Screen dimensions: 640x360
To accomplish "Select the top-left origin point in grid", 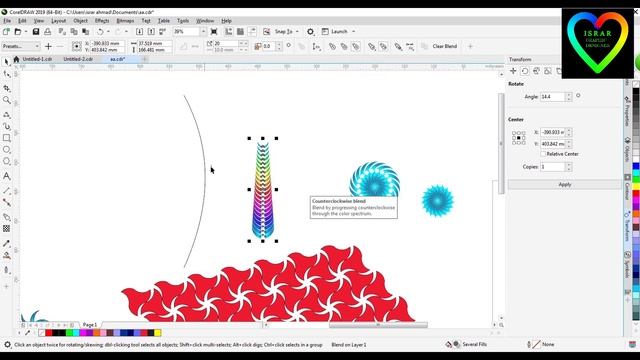I will coord(514,133).
